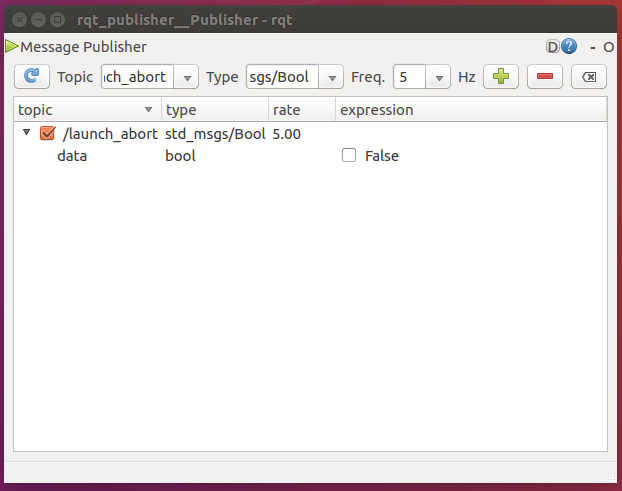Click into the Freq. input field showing 5
This screenshot has height=491, width=622.
(x=410, y=77)
